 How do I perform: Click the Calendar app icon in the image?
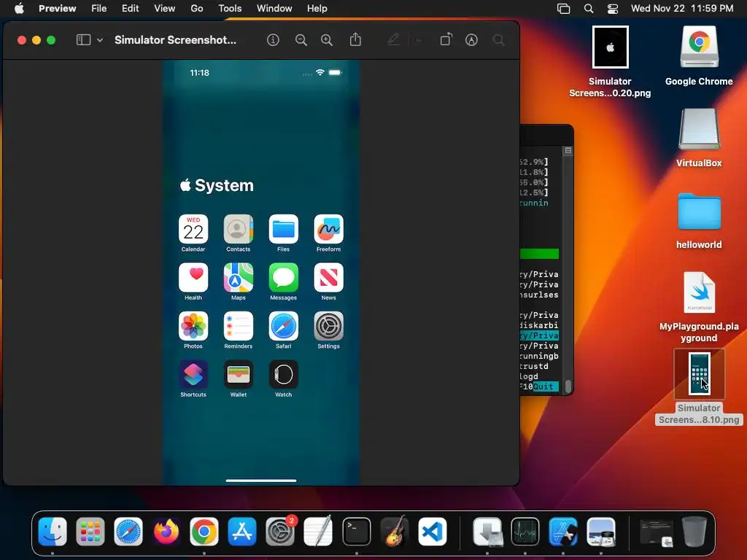(x=193, y=229)
